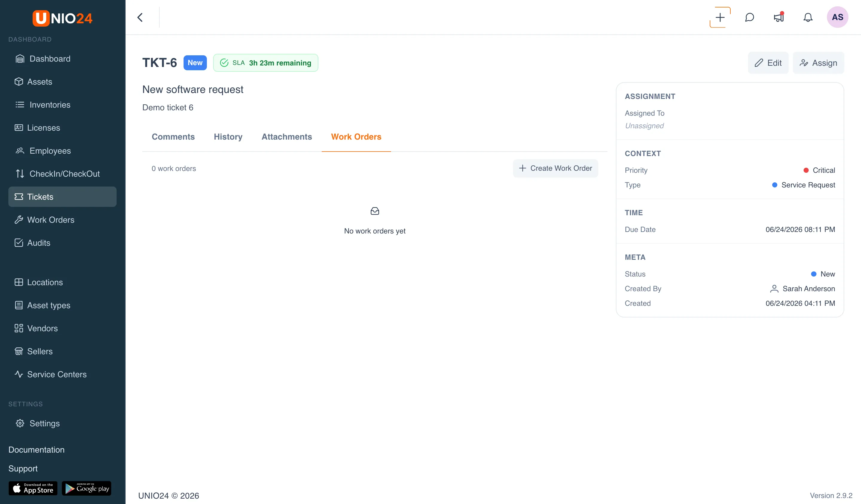Click the Version 2.9.2 footer text
The image size is (861, 504).
click(x=831, y=495)
